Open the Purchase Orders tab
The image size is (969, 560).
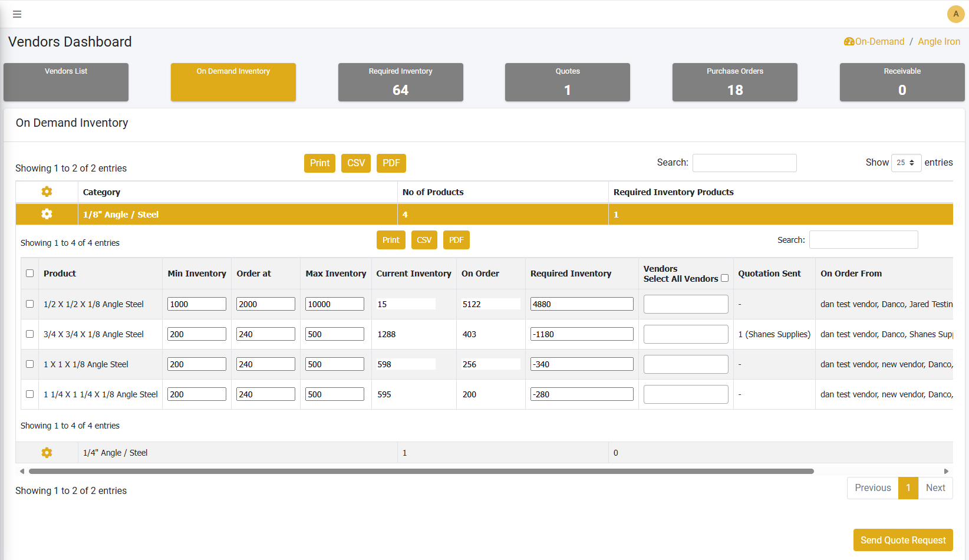click(x=734, y=82)
